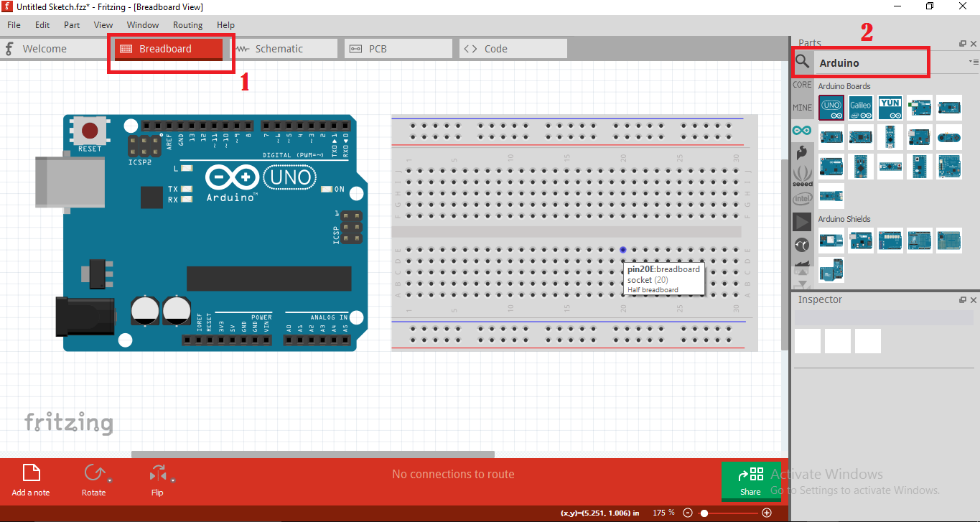Open the File menu
This screenshot has height=522, width=980.
(14, 25)
